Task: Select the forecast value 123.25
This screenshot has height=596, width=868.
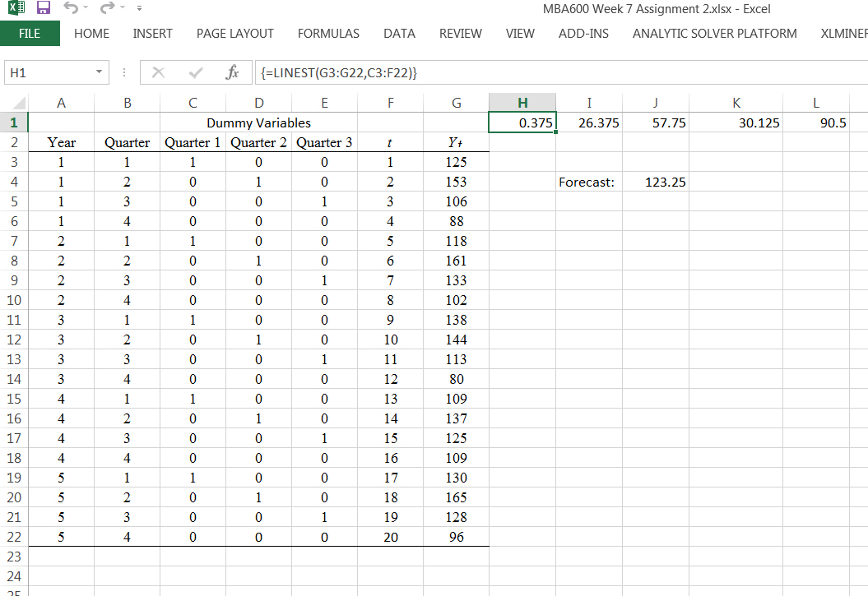Action: (x=656, y=182)
